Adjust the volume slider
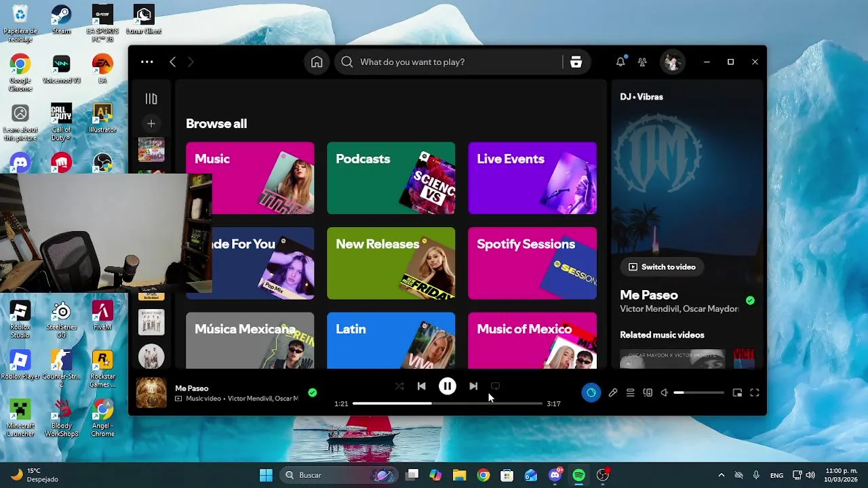868x488 pixels. click(698, 392)
